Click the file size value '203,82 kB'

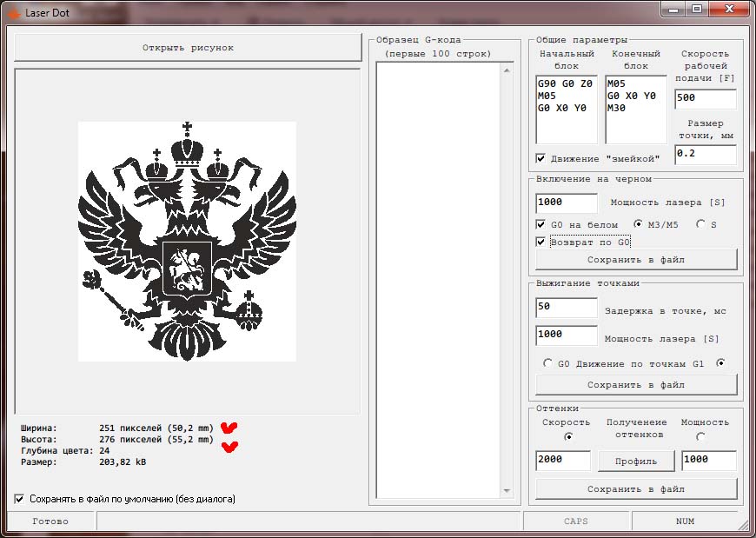click(123, 462)
